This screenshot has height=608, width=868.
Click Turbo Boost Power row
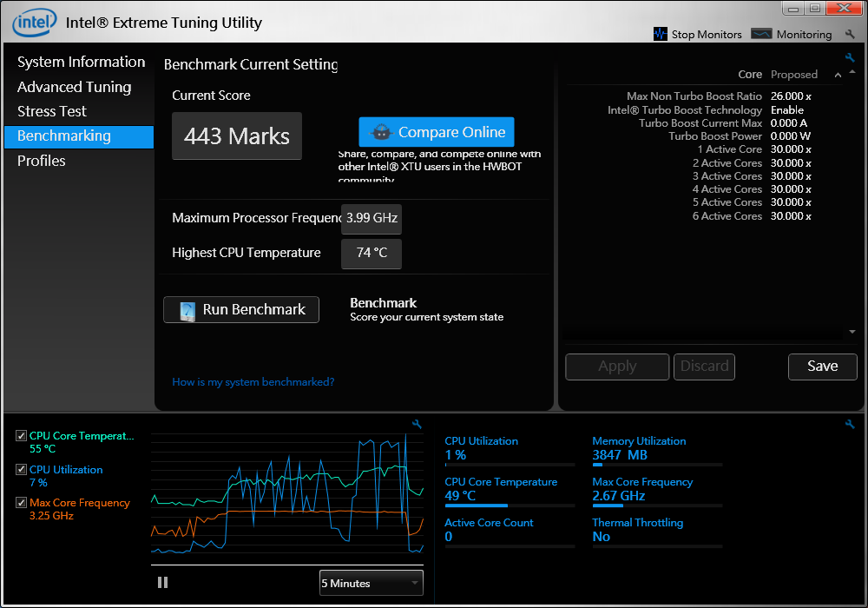[740, 136]
